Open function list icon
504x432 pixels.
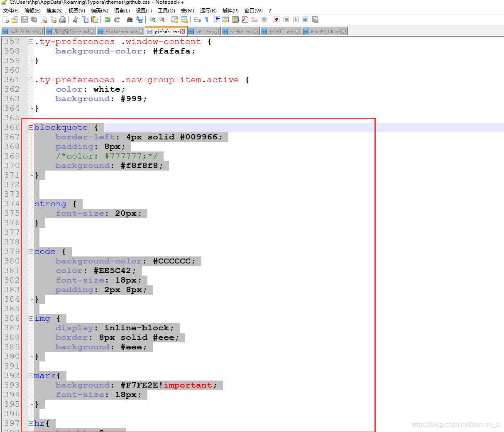coord(245,20)
